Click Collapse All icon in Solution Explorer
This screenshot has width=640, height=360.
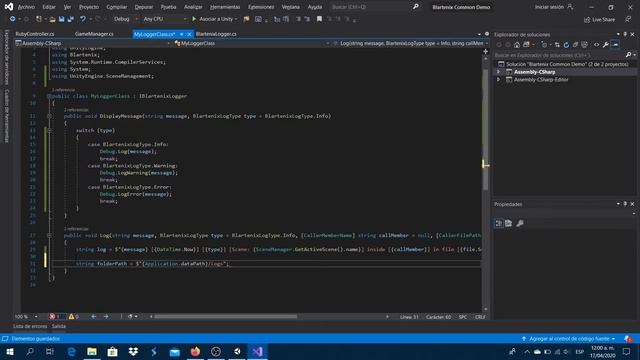coord(575,45)
